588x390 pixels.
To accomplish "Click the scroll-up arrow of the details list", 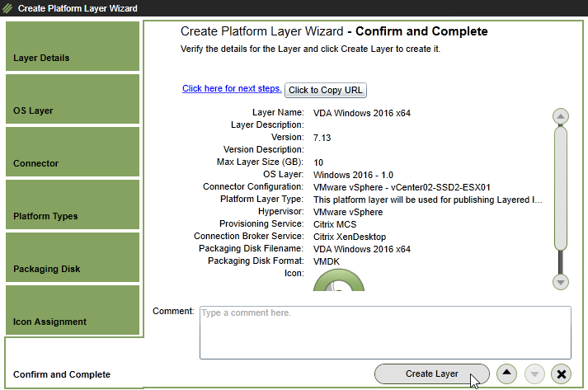I will tap(561, 116).
